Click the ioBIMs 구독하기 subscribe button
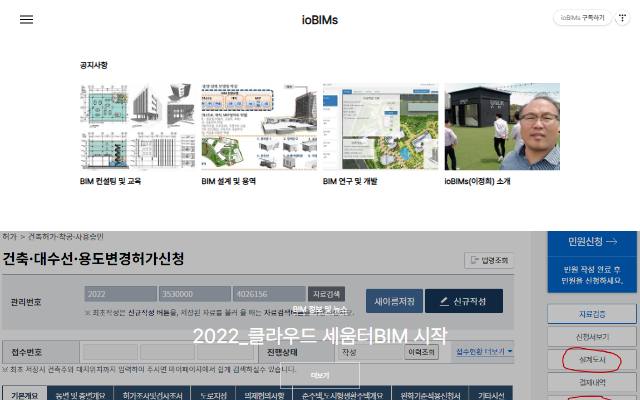Image resolution: width=640 pixels, height=400 pixels. point(582,18)
